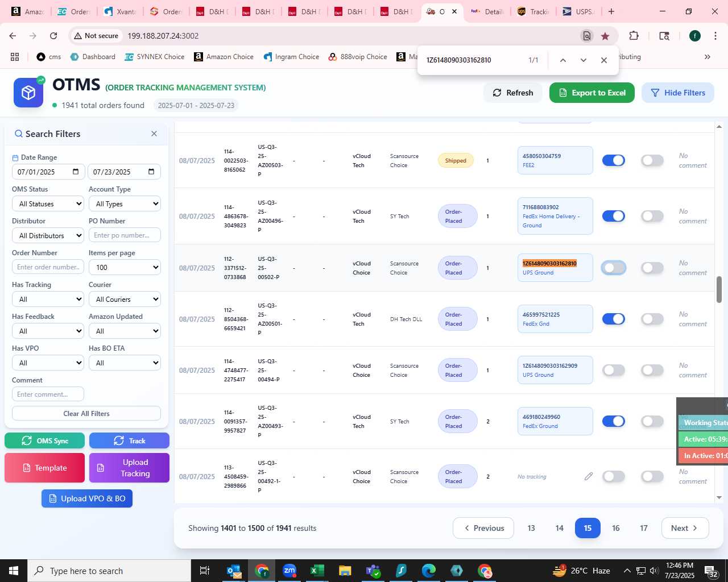728x582 pixels.
Task: Open Excel from the taskbar
Action: tap(317, 571)
